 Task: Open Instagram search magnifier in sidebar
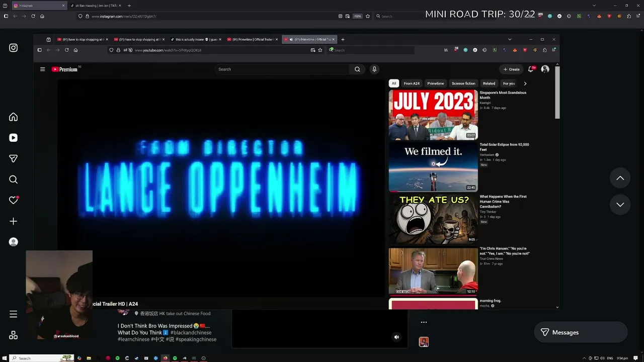point(14,179)
